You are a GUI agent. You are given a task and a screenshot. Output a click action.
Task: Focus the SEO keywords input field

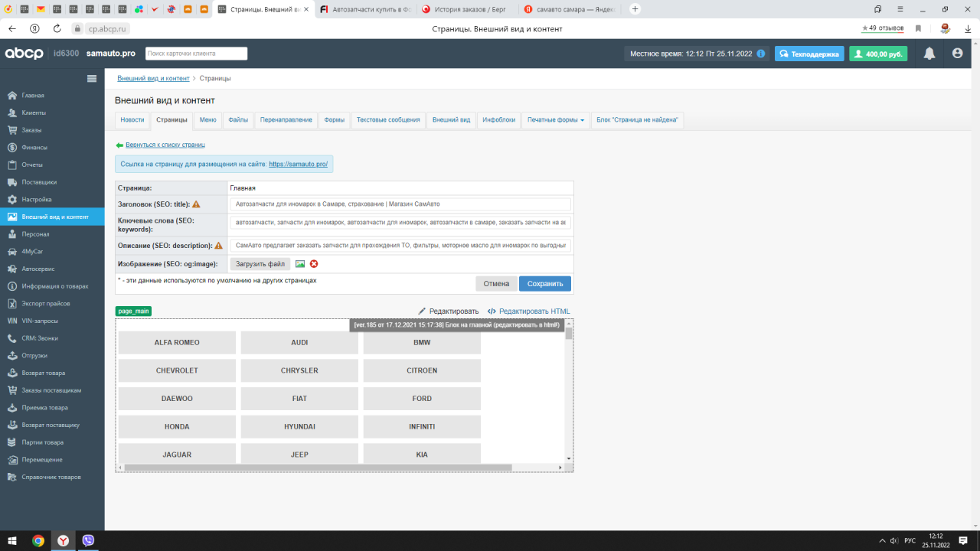coord(400,223)
